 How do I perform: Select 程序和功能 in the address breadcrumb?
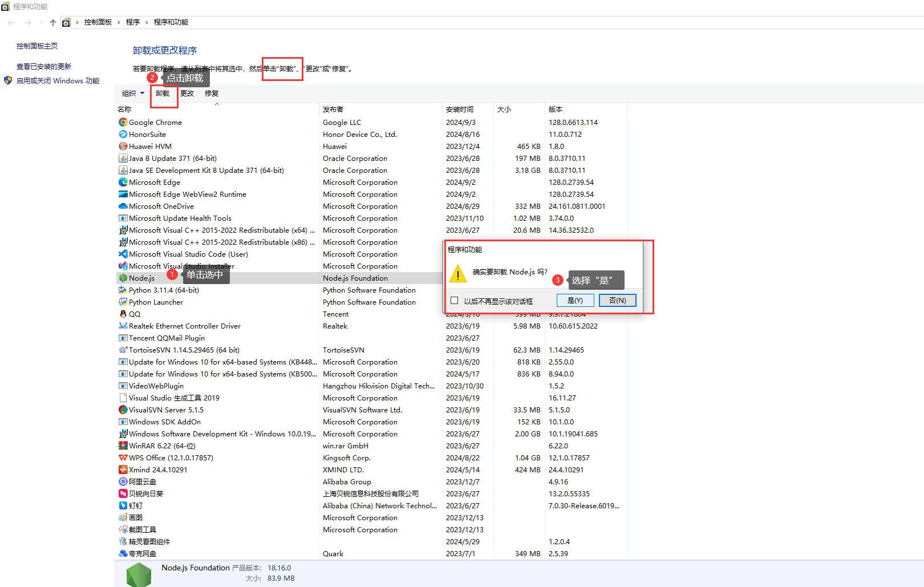click(171, 22)
